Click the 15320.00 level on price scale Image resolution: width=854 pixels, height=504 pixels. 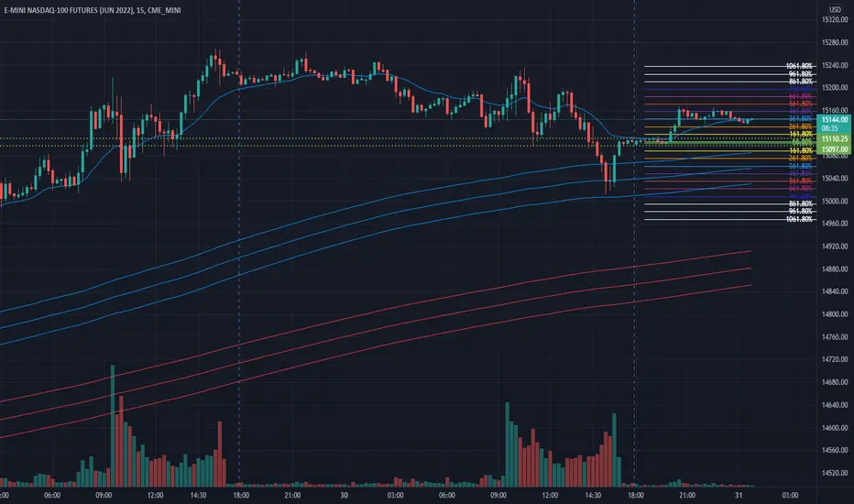click(x=835, y=19)
